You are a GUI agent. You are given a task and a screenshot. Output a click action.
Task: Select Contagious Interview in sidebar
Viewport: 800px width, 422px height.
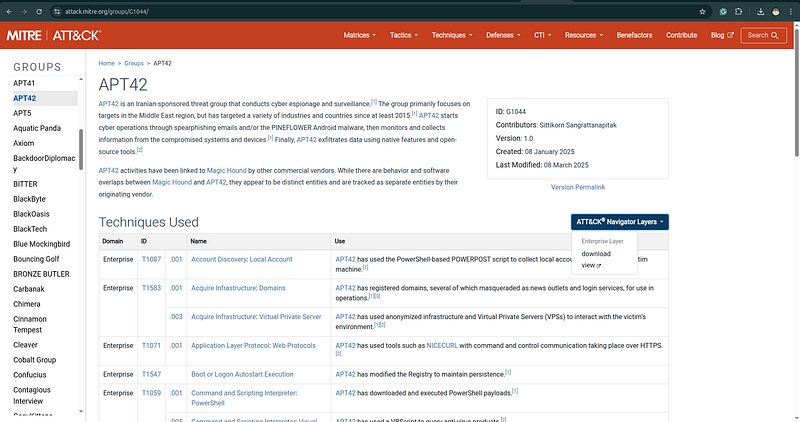click(x=32, y=395)
